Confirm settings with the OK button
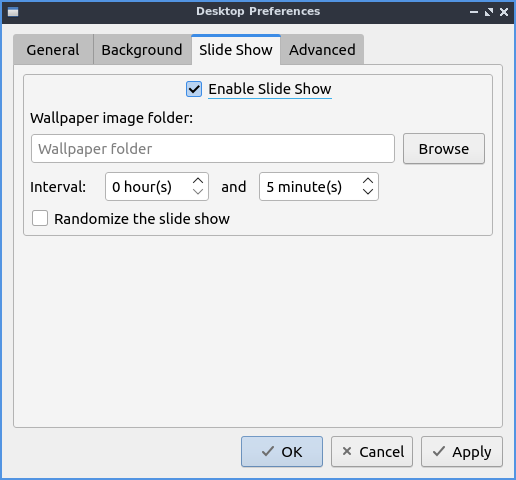This screenshot has height=480, width=516. 282,452
